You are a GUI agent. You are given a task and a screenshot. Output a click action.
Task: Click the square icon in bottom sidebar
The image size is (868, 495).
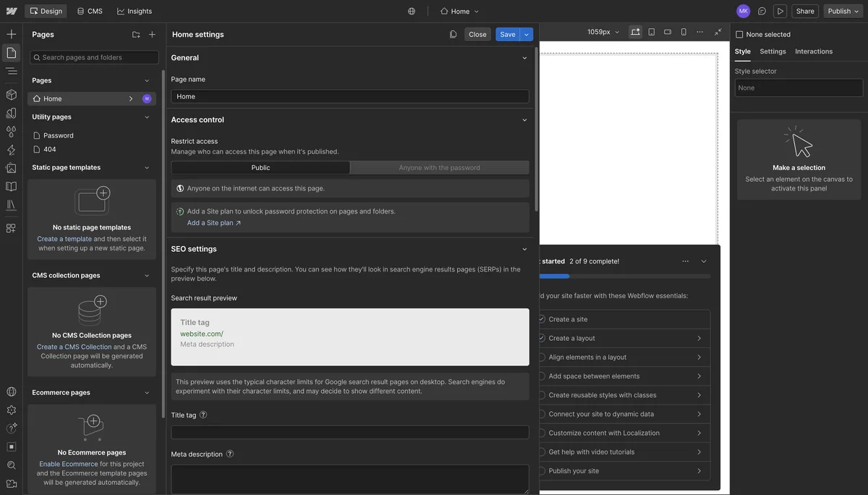[x=11, y=447]
